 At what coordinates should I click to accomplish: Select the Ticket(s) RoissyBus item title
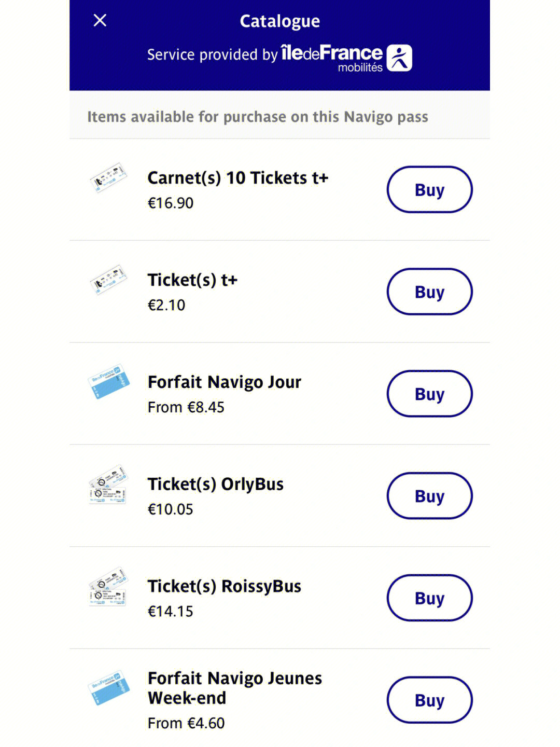point(225,587)
